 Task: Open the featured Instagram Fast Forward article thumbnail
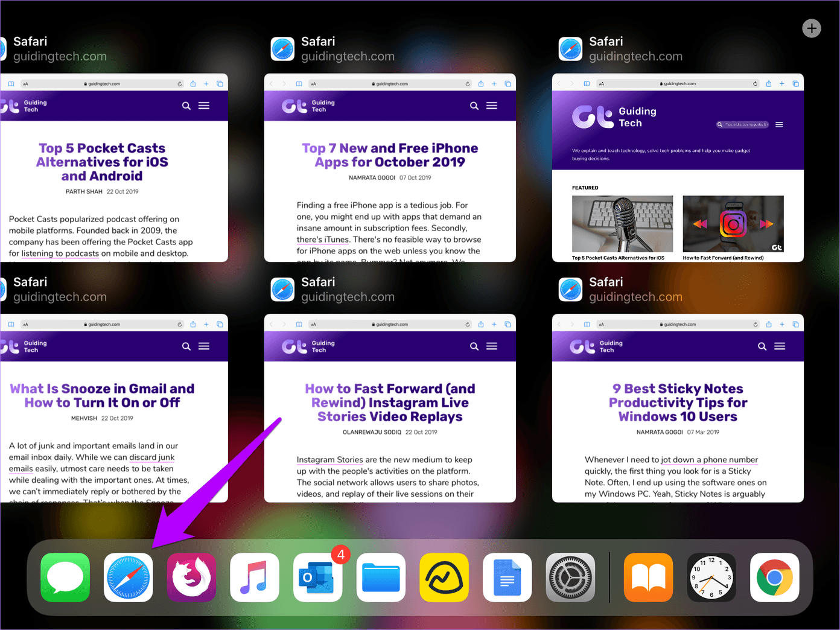coord(733,224)
